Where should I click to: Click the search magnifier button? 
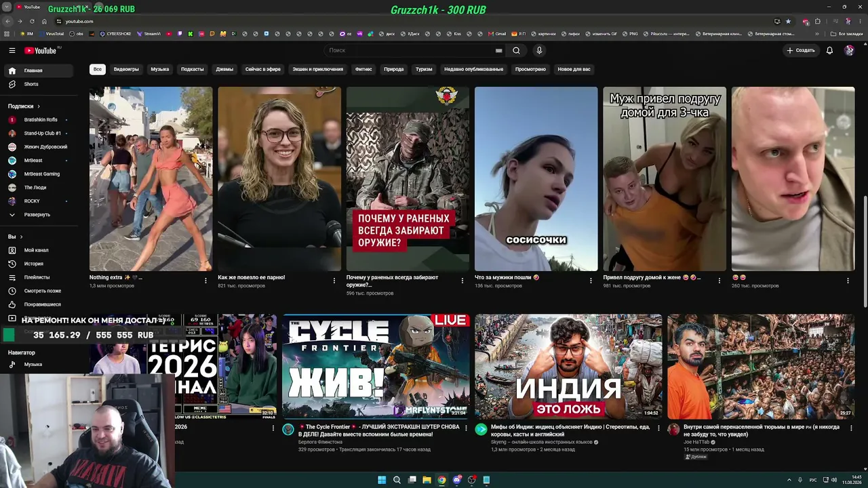tap(516, 50)
